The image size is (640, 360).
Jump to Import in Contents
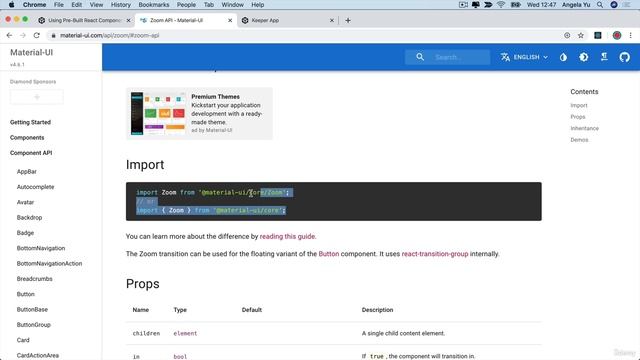click(x=579, y=105)
